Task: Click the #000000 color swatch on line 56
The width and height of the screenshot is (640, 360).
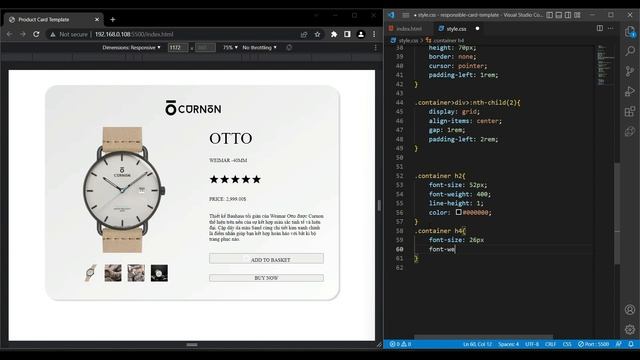Action: pyautogui.click(x=458, y=212)
